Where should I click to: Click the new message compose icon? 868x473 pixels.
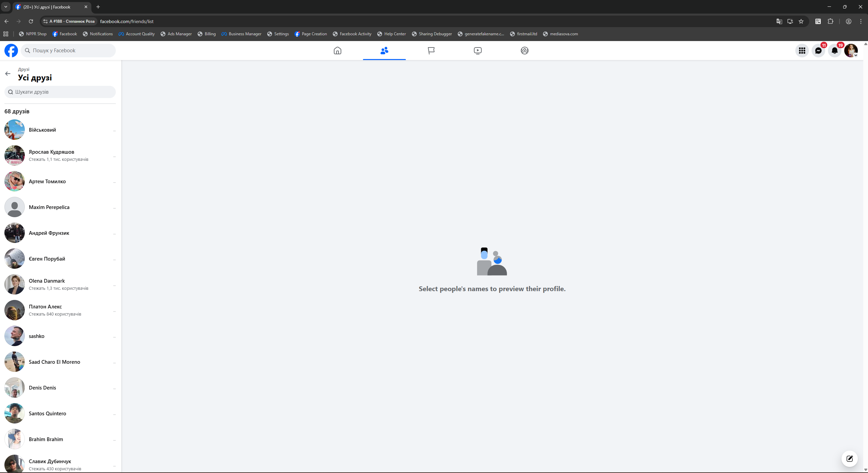[849, 459]
